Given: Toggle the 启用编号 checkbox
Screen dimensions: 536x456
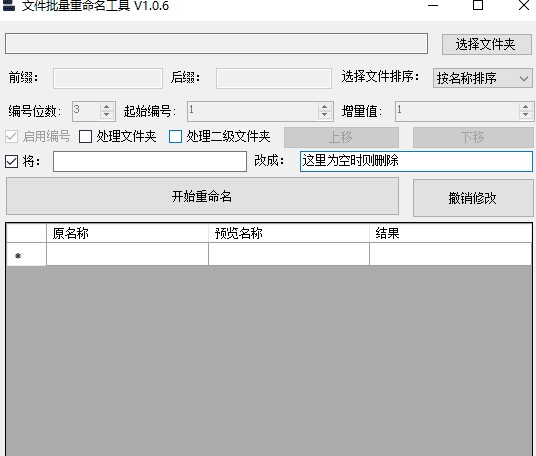Looking at the screenshot, I should click(x=11, y=137).
